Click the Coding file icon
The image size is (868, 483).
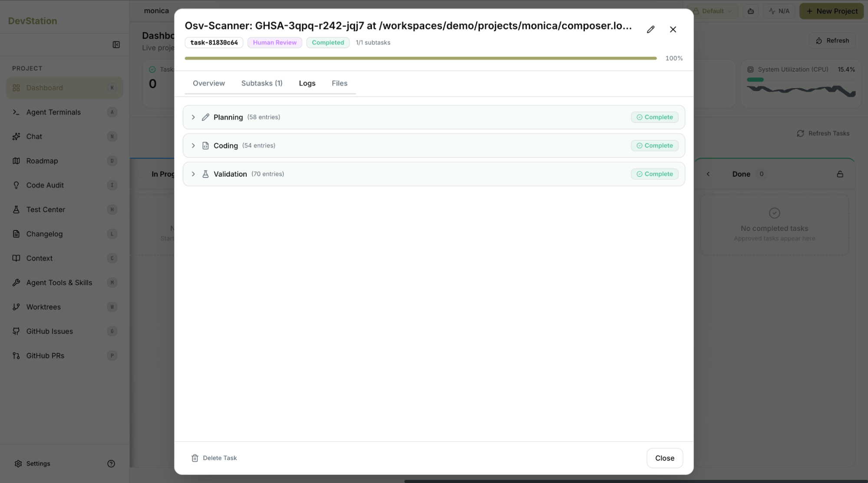pyautogui.click(x=205, y=146)
